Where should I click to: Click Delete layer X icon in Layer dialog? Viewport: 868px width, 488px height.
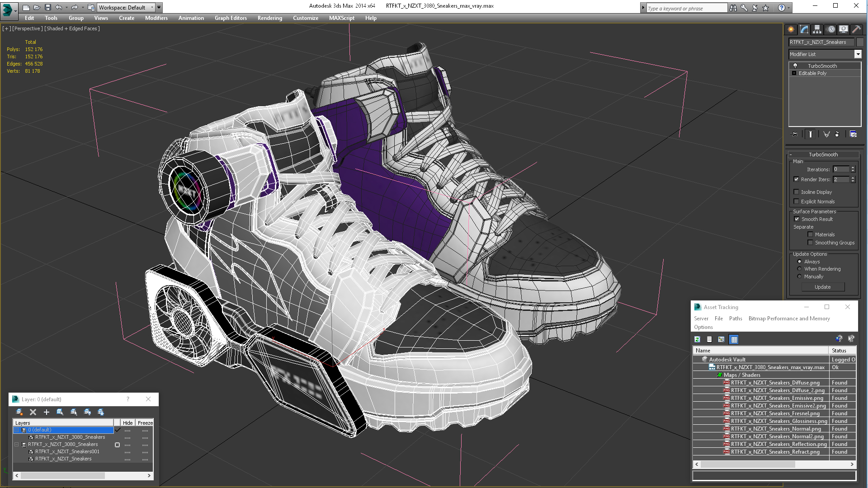tap(33, 412)
